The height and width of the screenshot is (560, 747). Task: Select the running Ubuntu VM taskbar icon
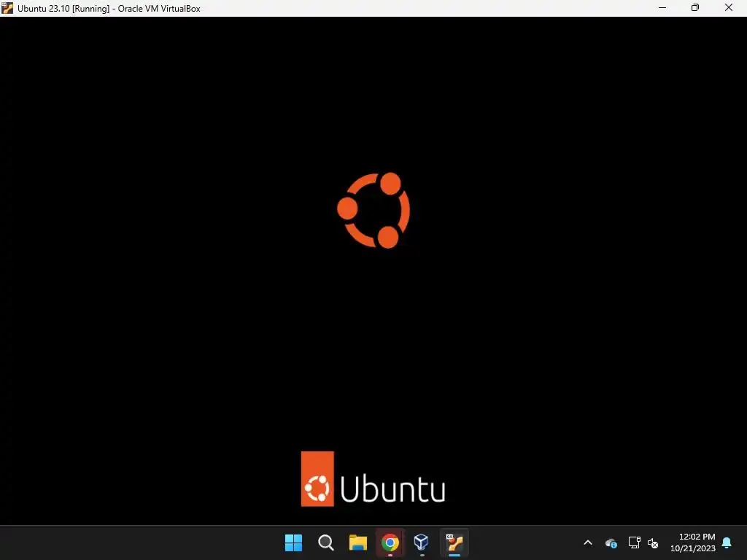pos(454,542)
